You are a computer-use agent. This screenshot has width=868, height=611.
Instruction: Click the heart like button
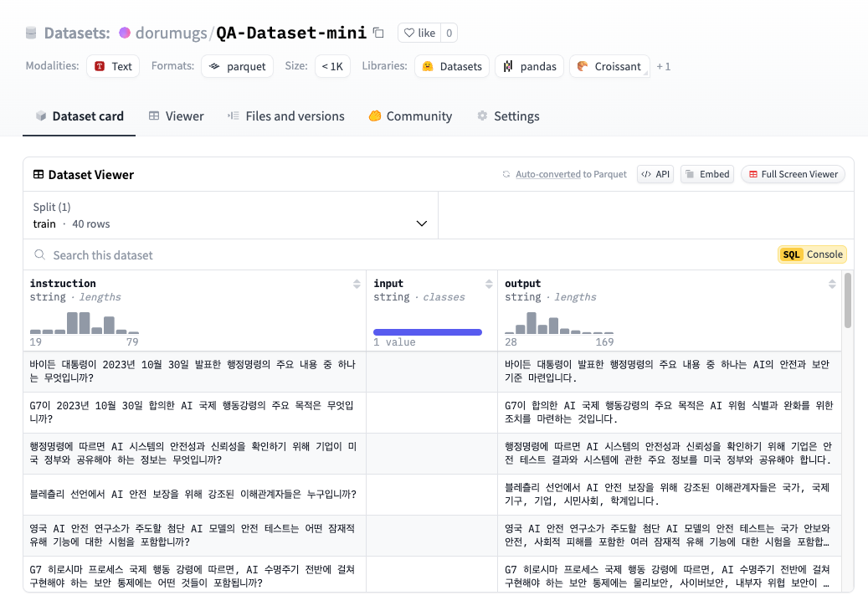coord(419,33)
